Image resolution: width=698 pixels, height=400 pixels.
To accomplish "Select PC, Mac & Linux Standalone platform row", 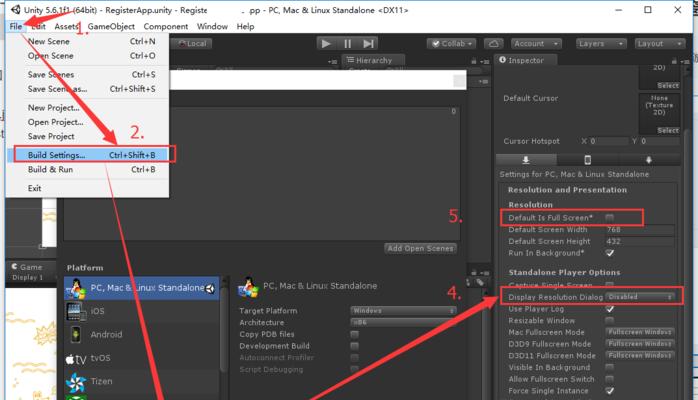I will click(x=142, y=288).
